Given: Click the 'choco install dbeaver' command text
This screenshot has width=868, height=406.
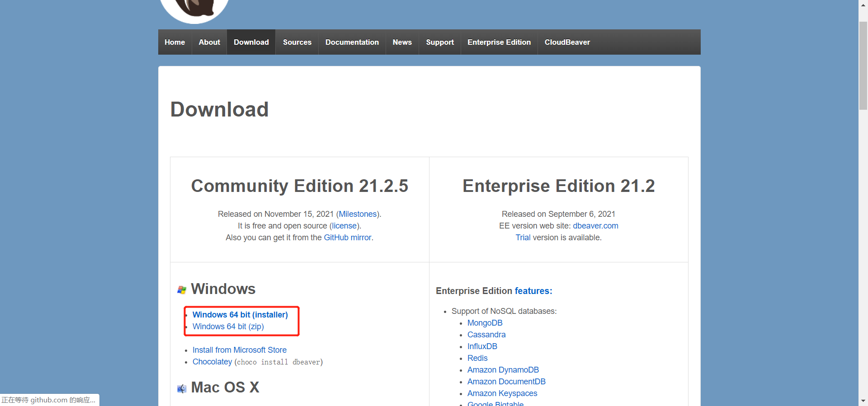Looking at the screenshot, I should pos(278,362).
